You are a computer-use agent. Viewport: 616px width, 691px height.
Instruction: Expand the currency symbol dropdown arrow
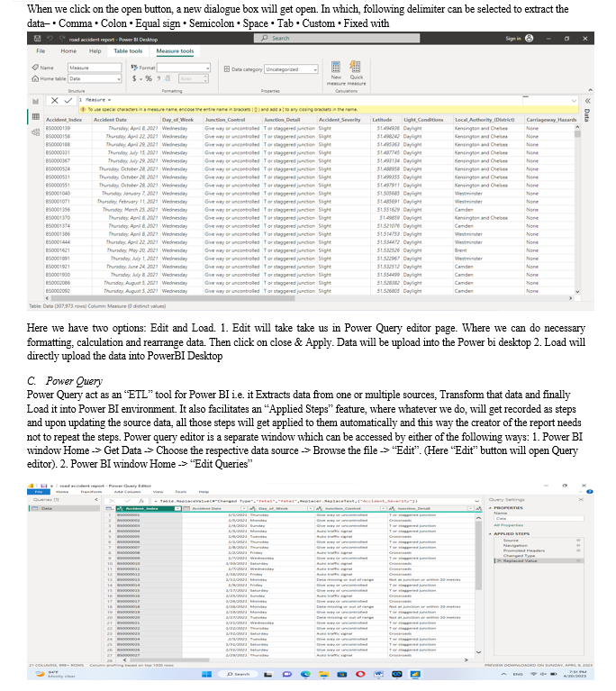click(141, 79)
